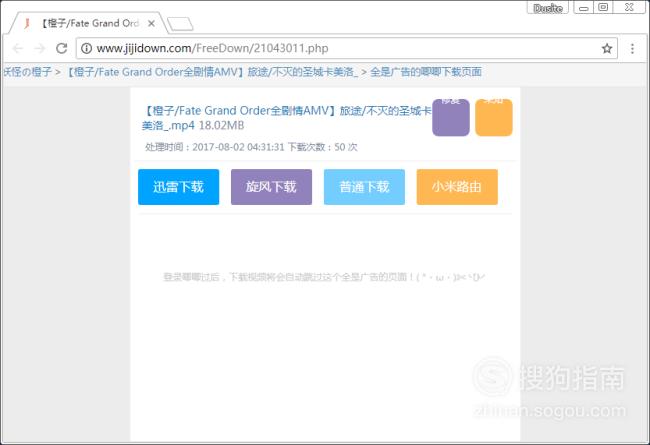
Task: Click the browser forward arrow
Action: point(40,49)
